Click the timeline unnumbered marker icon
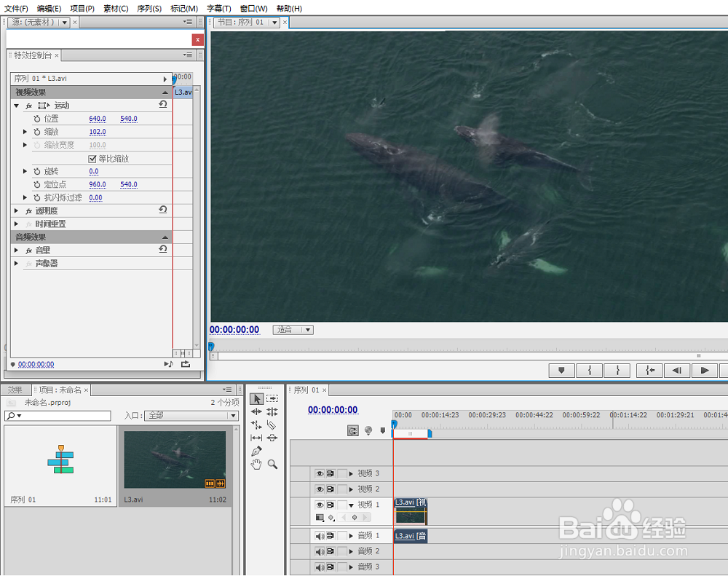The width and height of the screenshot is (728, 576). 383,430
